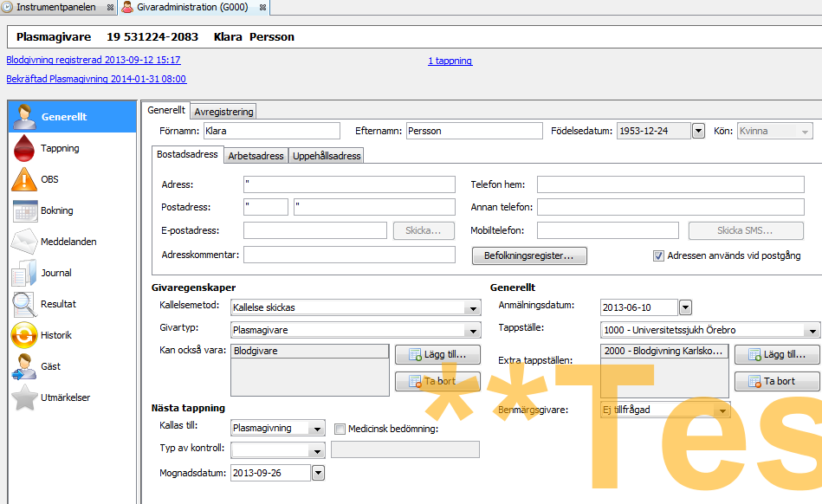
Task: Close the Instrumentpanelen tab with its x icon
Action: [x=110, y=7]
